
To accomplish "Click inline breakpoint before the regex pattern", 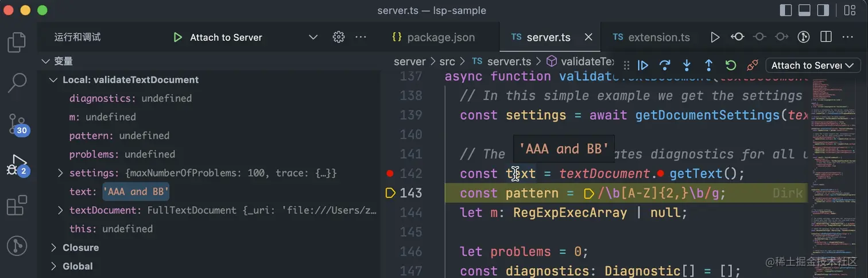I will (x=588, y=194).
